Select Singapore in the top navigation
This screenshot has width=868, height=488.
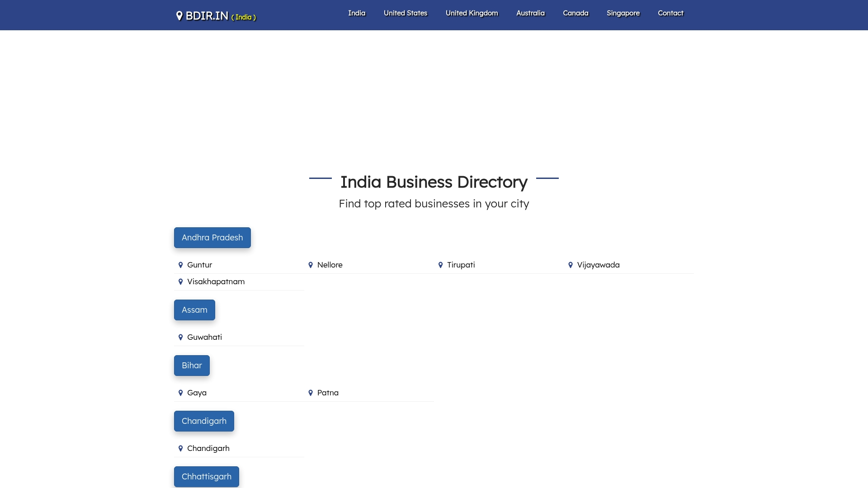click(x=623, y=13)
